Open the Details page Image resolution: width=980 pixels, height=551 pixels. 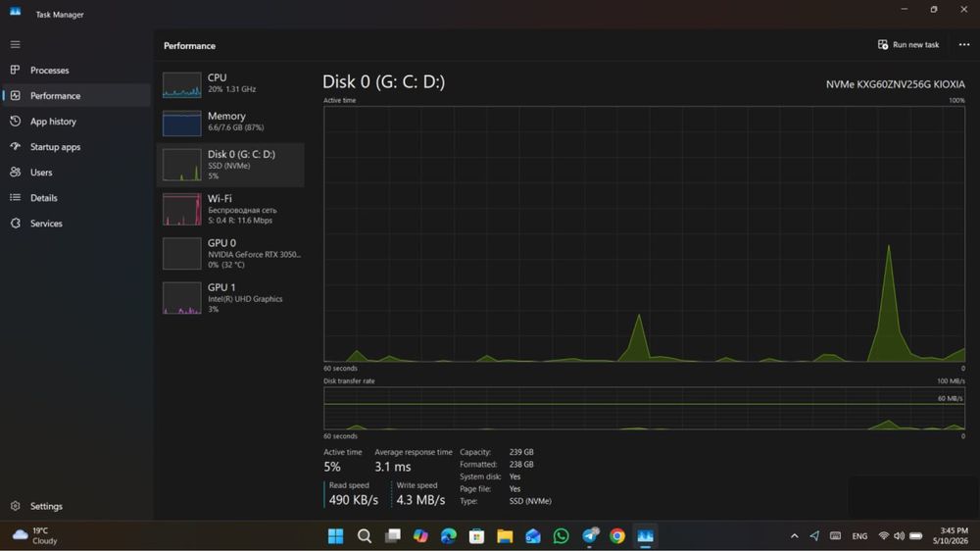76,198
